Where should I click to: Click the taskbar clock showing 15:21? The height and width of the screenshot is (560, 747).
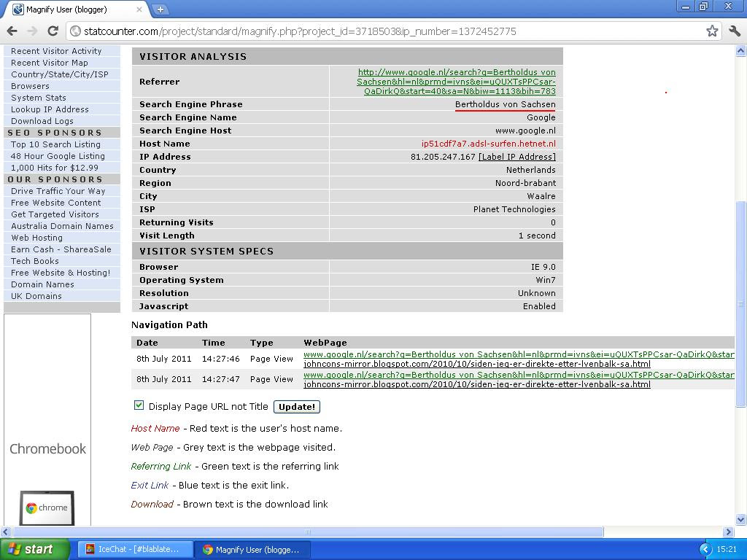pyautogui.click(x=727, y=550)
